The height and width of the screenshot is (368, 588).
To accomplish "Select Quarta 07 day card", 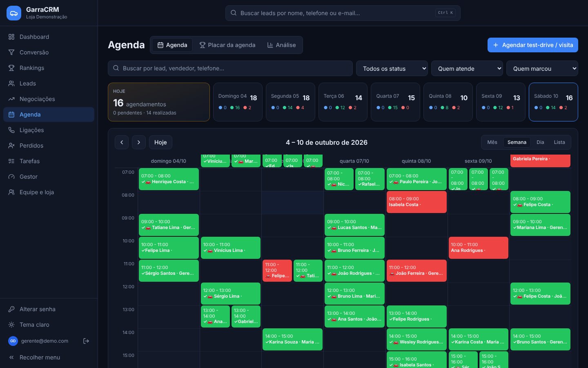I will point(395,102).
